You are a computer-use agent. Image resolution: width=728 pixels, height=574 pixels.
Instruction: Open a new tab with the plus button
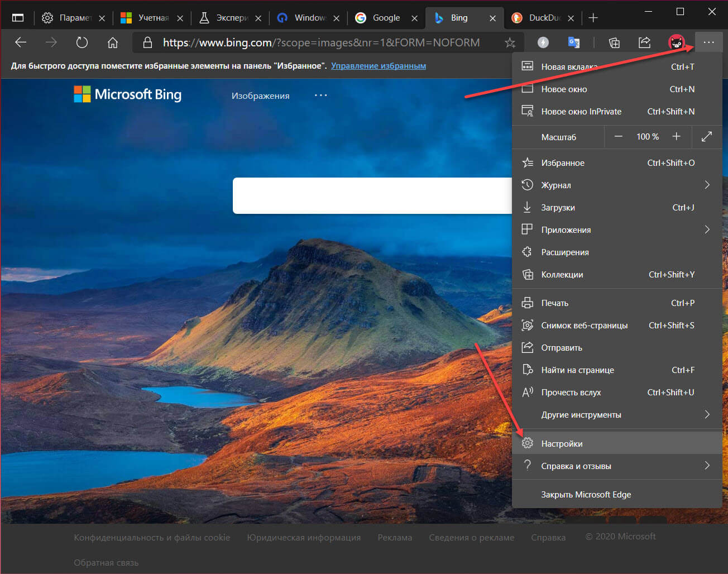click(x=593, y=18)
